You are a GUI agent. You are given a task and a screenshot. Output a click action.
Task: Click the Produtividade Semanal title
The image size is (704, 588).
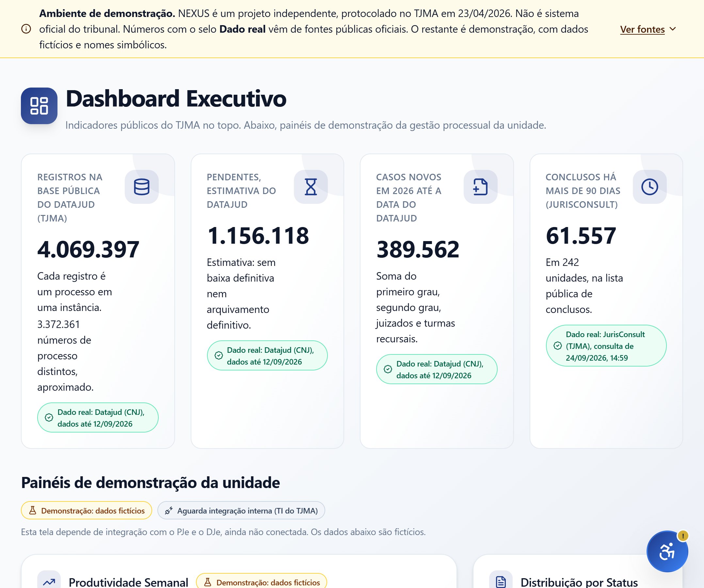(128, 582)
